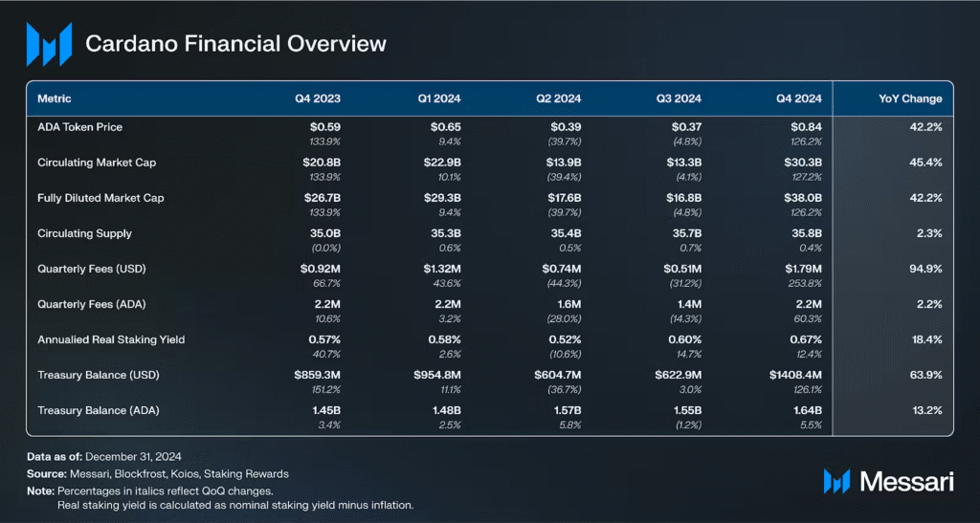Click the ADA price value '$0.84'
This screenshot has height=523, width=980.
[807, 127]
